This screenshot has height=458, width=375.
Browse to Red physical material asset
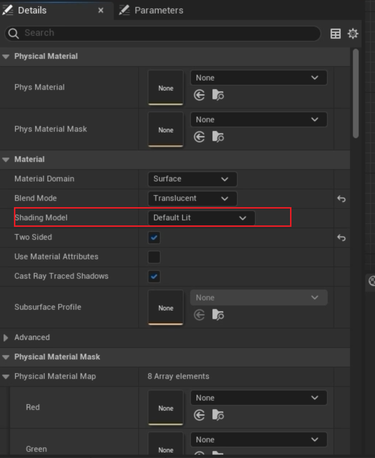pyautogui.click(x=218, y=415)
